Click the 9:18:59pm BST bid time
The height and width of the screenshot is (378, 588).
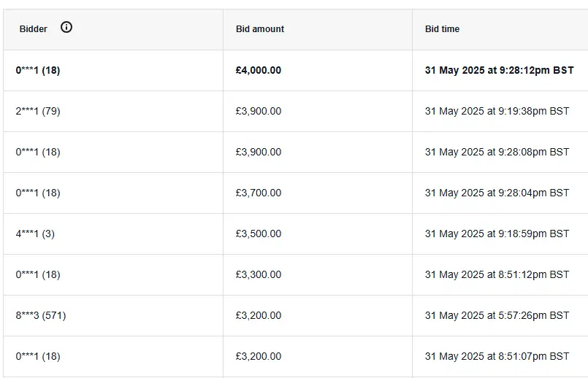497,234
